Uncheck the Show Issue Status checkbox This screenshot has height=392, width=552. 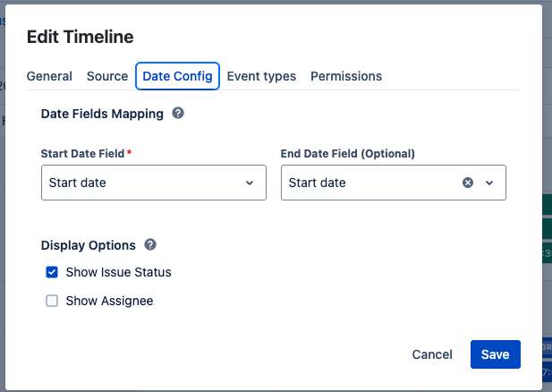(52, 272)
